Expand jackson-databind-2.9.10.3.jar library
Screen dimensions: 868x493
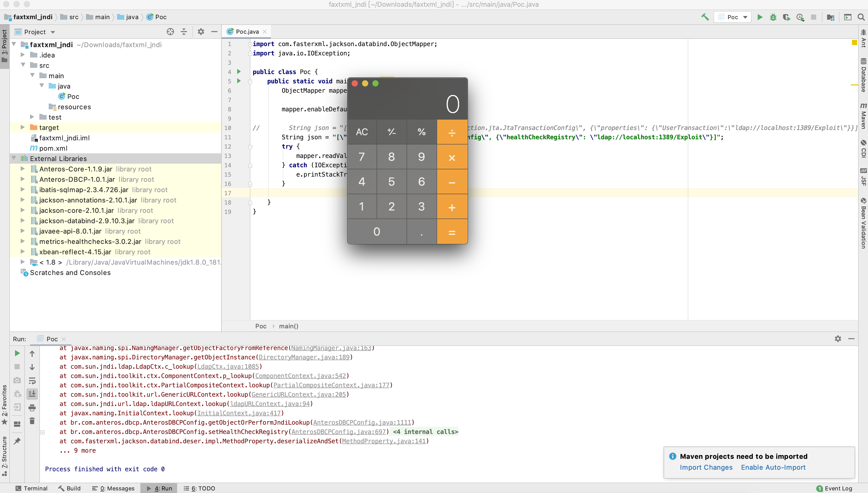pos(23,220)
